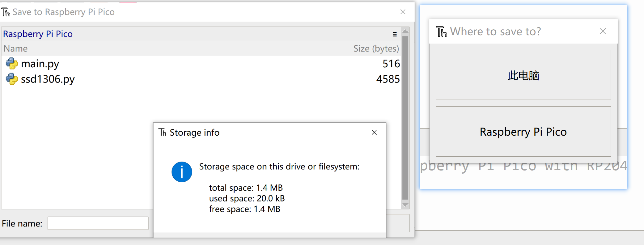Select the main.py file name
The image size is (644, 245).
(40, 64)
